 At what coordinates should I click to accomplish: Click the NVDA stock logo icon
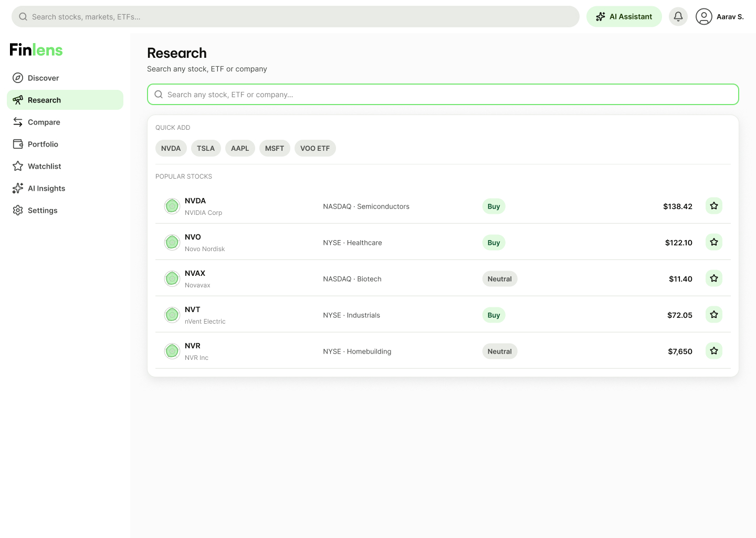(172, 206)
